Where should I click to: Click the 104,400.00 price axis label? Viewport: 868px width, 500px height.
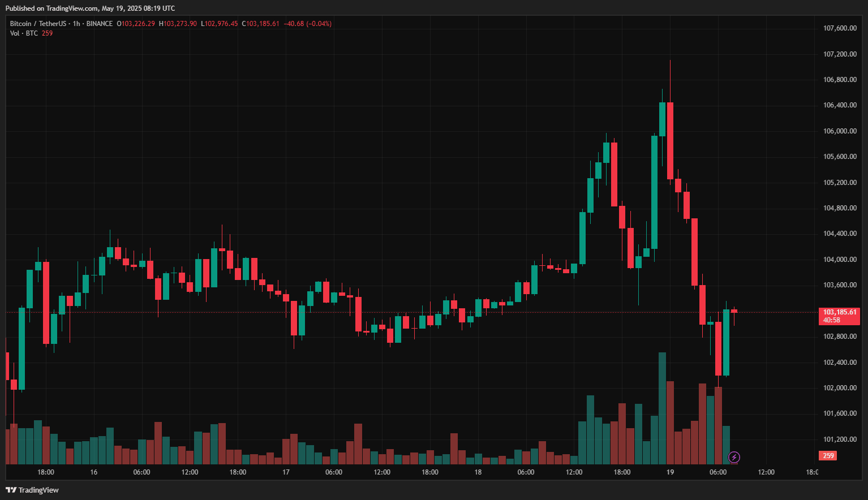coord(840,234)
